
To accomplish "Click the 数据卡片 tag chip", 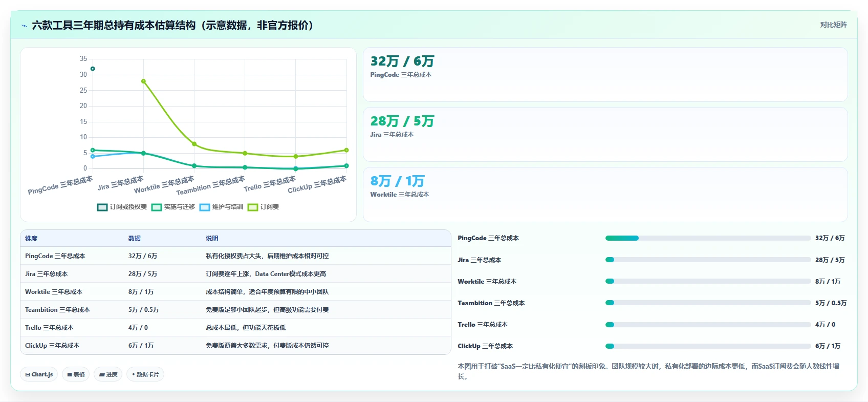I will coord(145,374).
